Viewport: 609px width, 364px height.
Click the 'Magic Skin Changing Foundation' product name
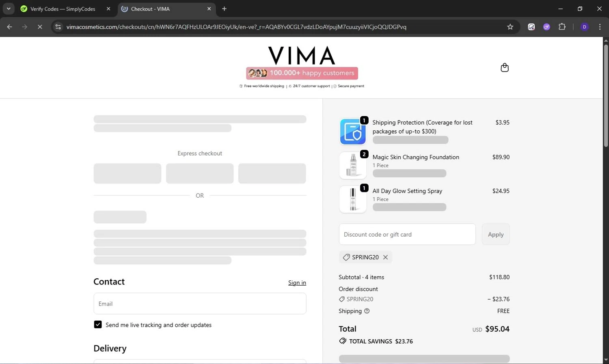click(x=416, y=157)
